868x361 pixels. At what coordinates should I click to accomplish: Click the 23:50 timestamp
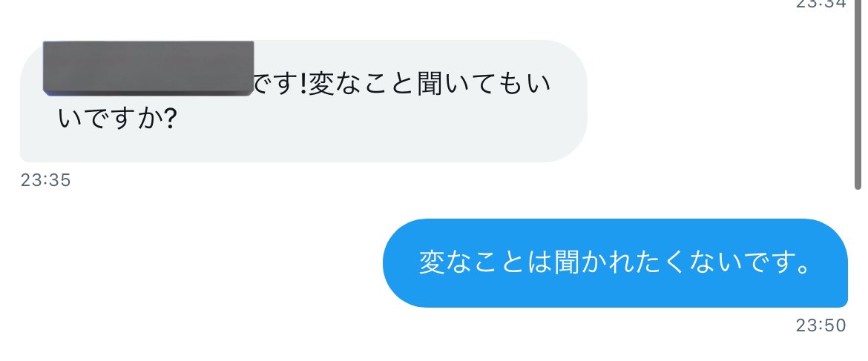click(821, 325)
